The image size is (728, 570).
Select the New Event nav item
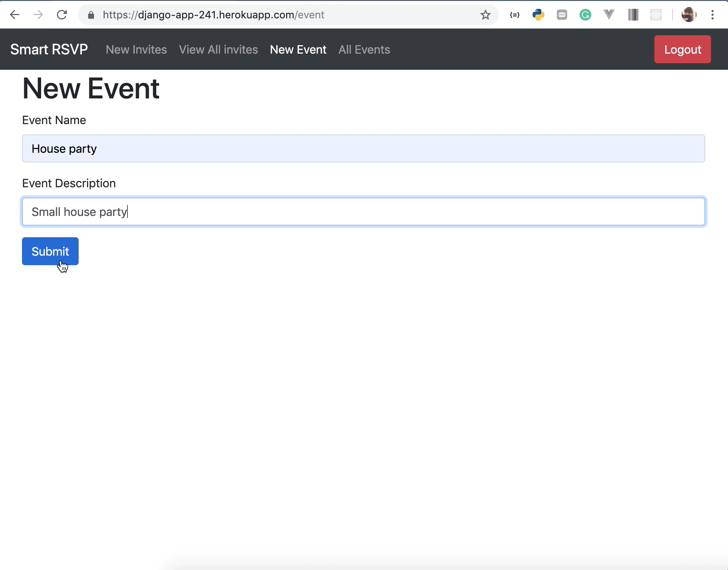[x=298, y=50]
